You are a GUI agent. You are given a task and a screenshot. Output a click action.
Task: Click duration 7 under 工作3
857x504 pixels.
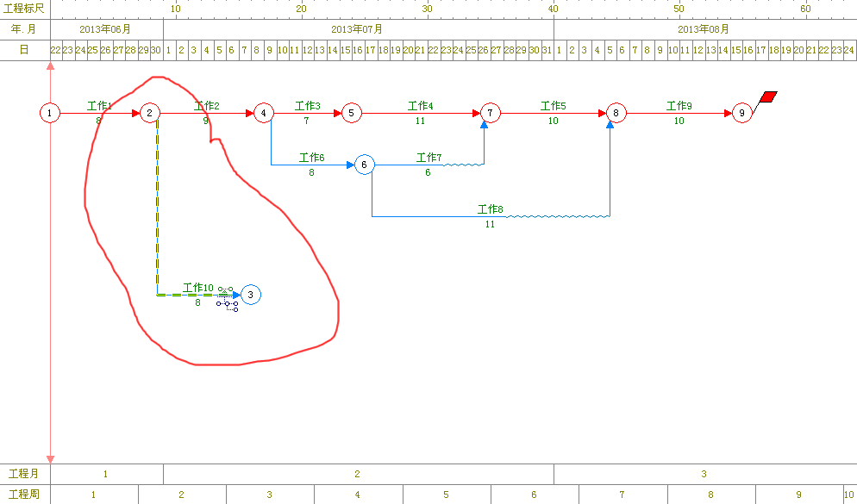click(x=307, y=121)
